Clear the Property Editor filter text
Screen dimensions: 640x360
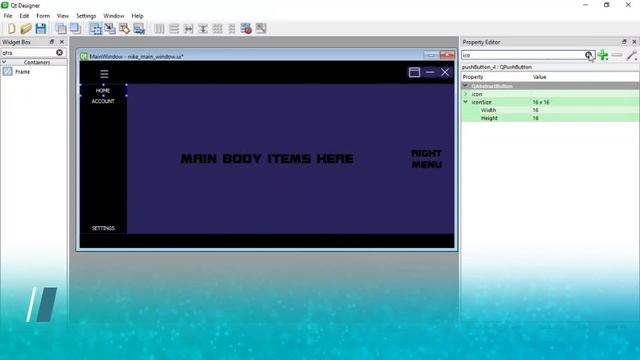coord(589,55)
